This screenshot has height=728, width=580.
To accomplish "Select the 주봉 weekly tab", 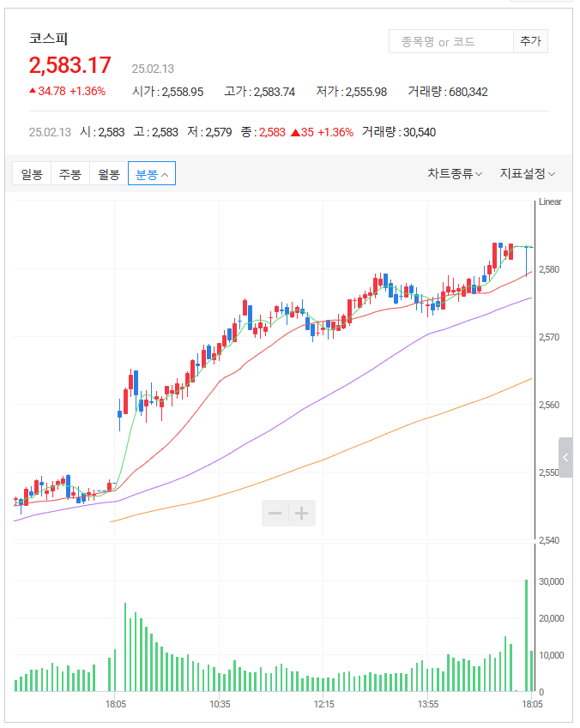I will coord(70,173).
